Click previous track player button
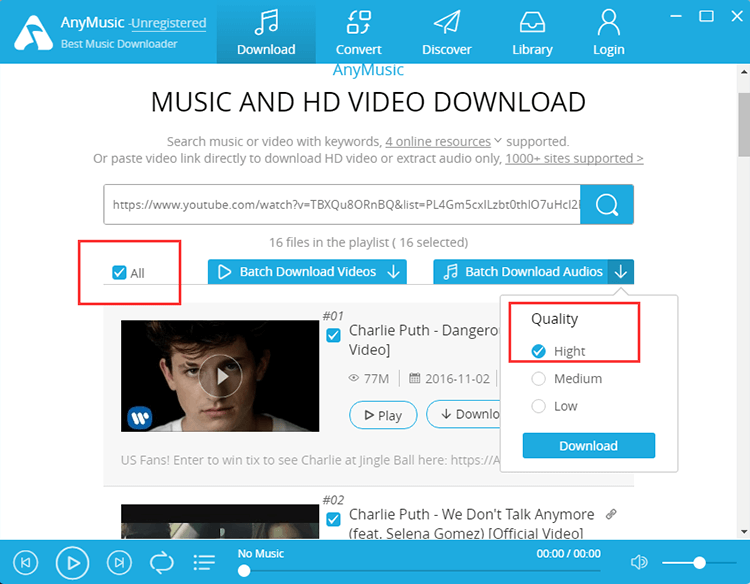This screenshot has width=750, height=584. [26, 562]
